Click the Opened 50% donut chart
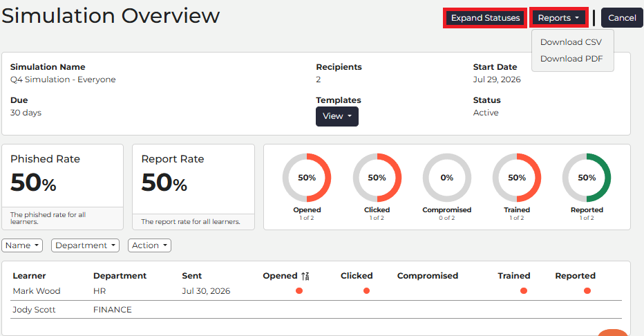The height and width of the screenshot is (336, 644). click(307, 178)
